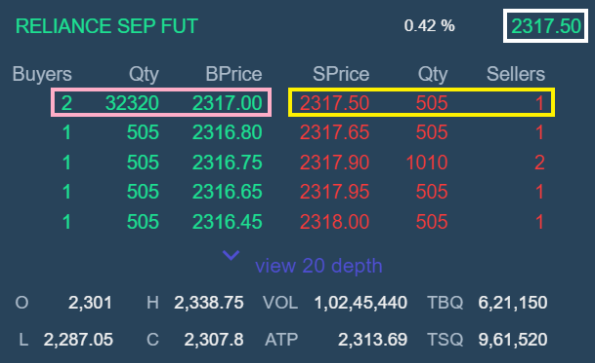The width and height of the screenshot is (595, 363).
Task: Click ask price 2317.90
Action: point(334,162)
